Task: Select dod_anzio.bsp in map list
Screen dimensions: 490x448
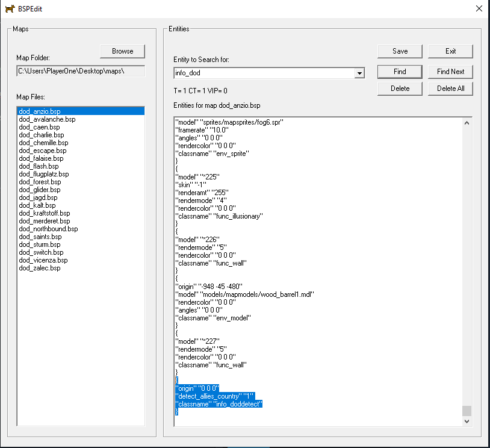Action: (x=81, y=111)
